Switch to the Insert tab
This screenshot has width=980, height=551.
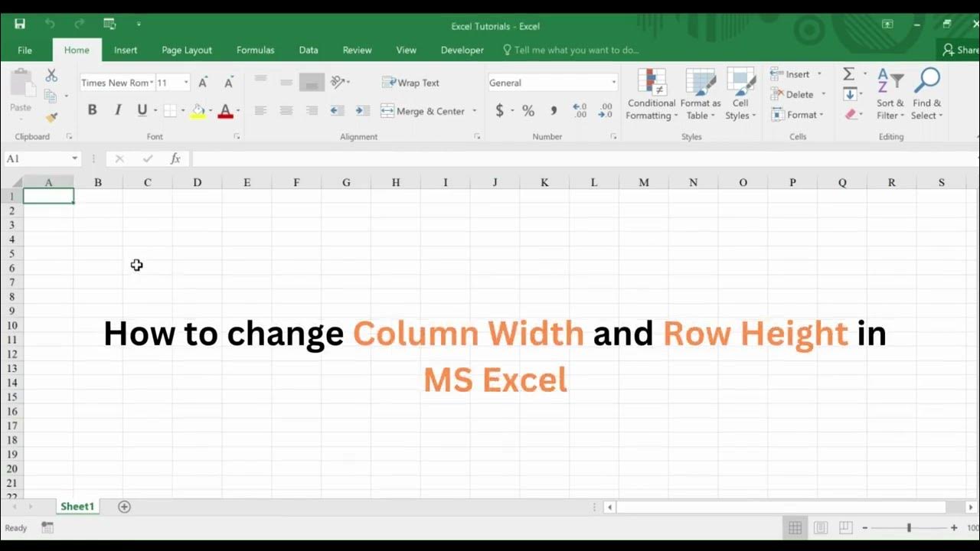point(126,50)
